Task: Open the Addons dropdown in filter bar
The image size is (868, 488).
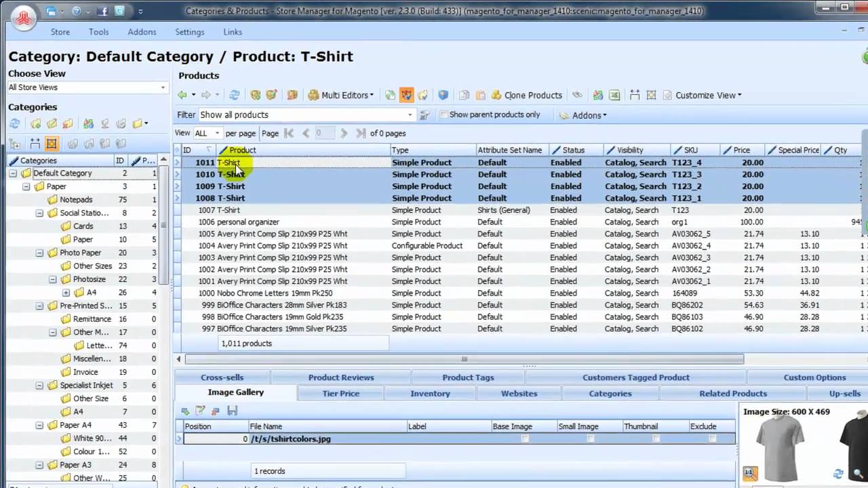Action: click(x=583, y=115)
